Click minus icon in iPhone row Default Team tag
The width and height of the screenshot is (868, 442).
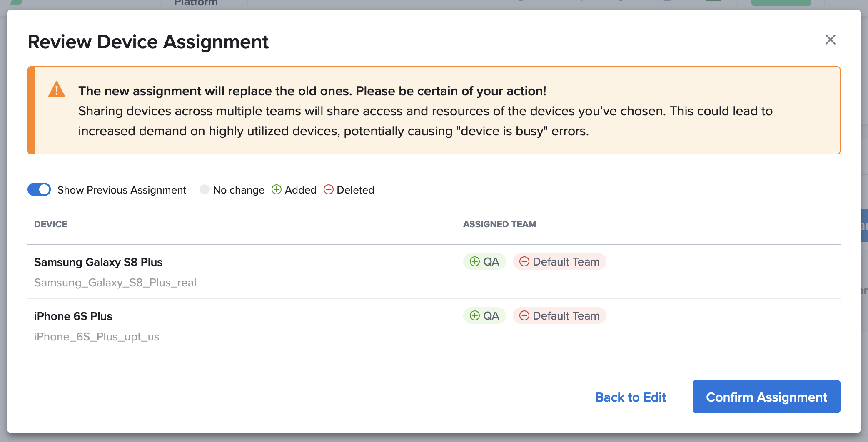(524, 316)
